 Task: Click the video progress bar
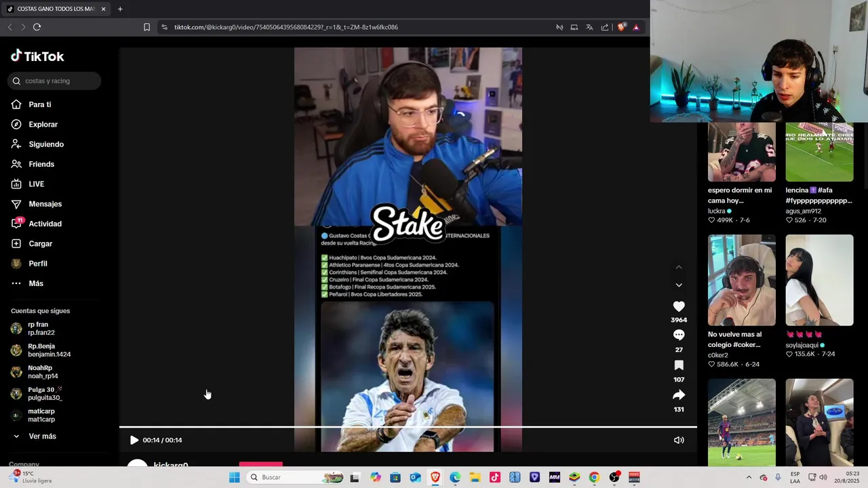[408, 427]
